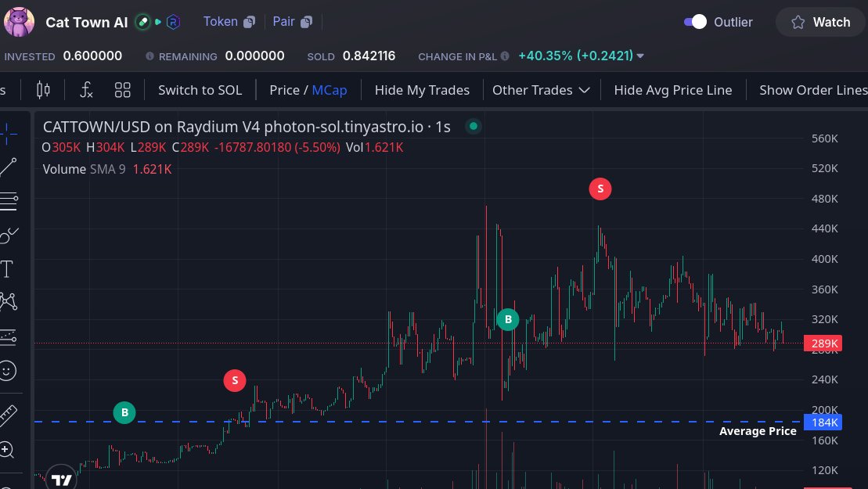Click the second green B buy marker

508,319
